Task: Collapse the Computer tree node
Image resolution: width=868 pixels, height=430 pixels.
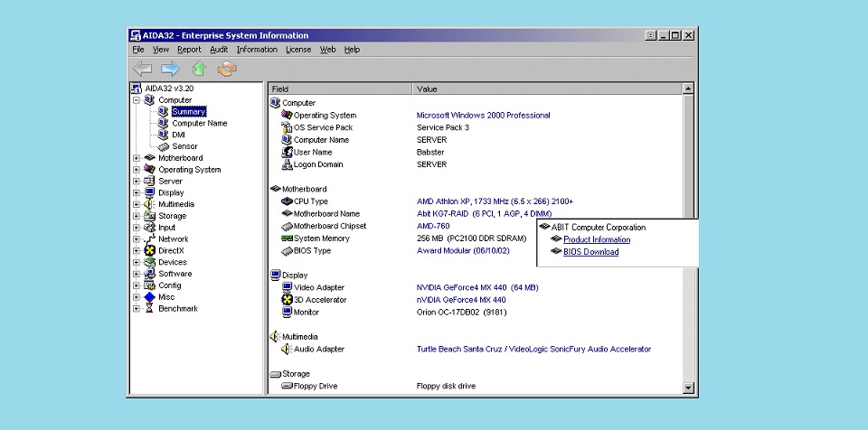Action: [x=137, y=100]
